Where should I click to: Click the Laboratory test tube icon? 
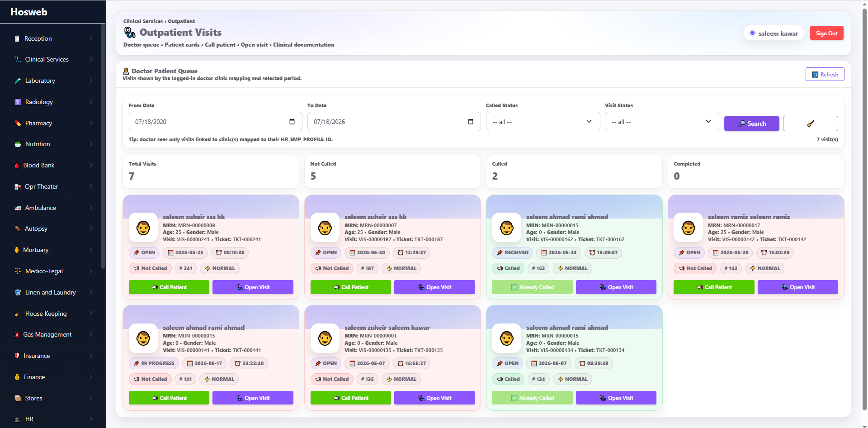(x=18, y=81)
